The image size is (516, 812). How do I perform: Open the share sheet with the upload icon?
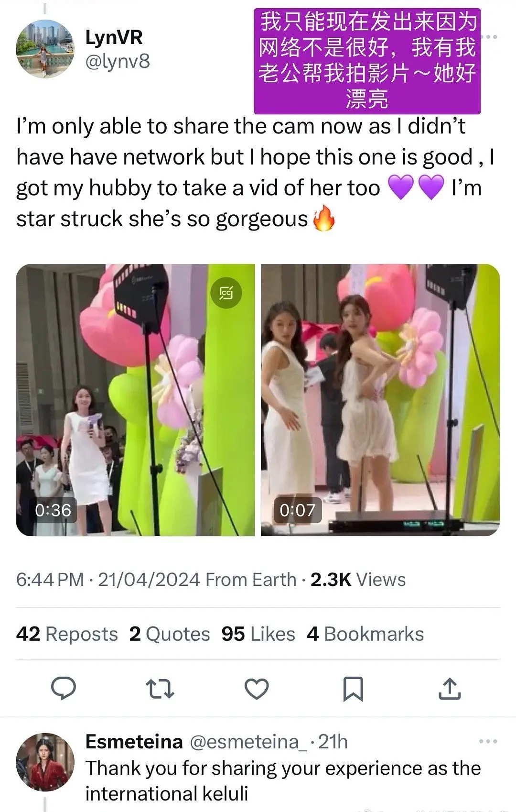(450, 689)
